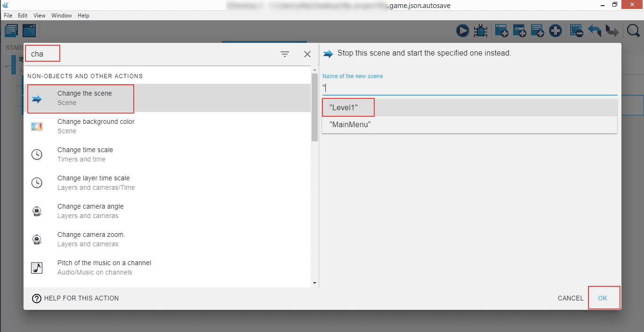644x332 pixels.
Task: Click the action list scrollbar down arrow
Action: [x=315, y=283]
